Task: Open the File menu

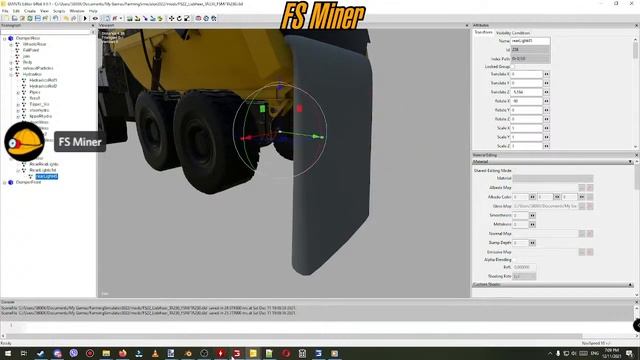Action: point(5,11)
